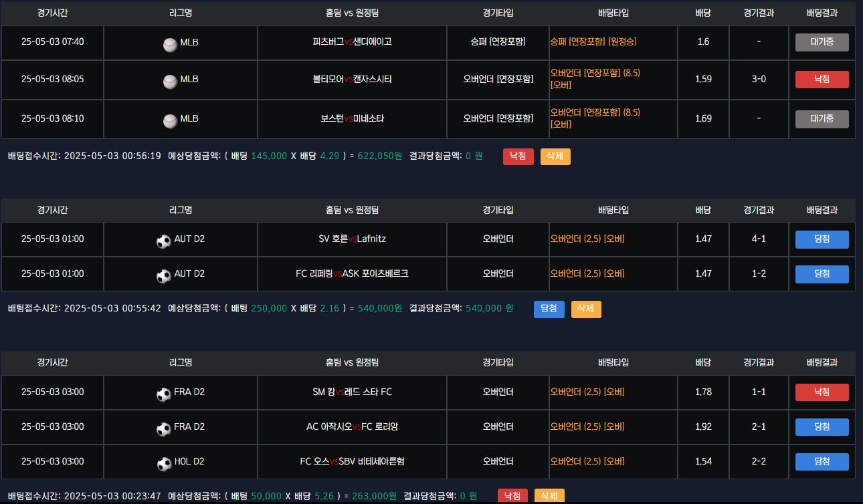Click the soccer ball icon for AC 아작시오 match
Image resolution: width=863 pixels, height=504 pixels.
163,429
